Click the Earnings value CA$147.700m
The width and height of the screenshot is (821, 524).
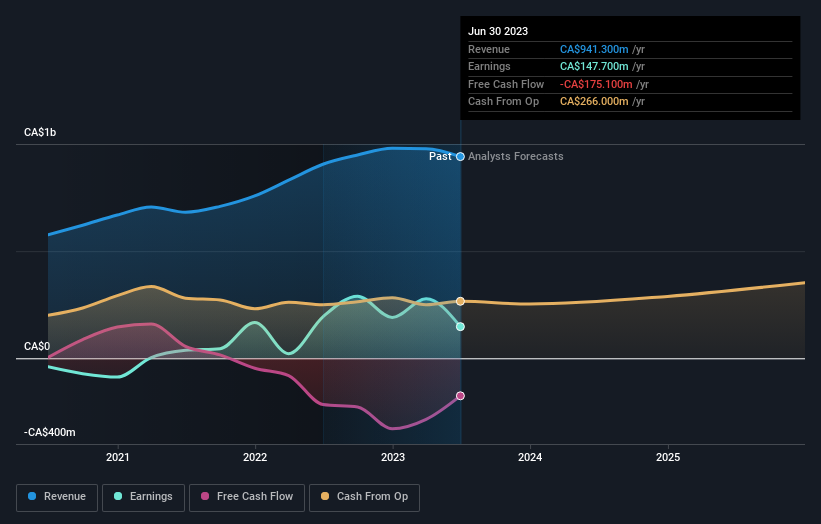tap(594, 66)
